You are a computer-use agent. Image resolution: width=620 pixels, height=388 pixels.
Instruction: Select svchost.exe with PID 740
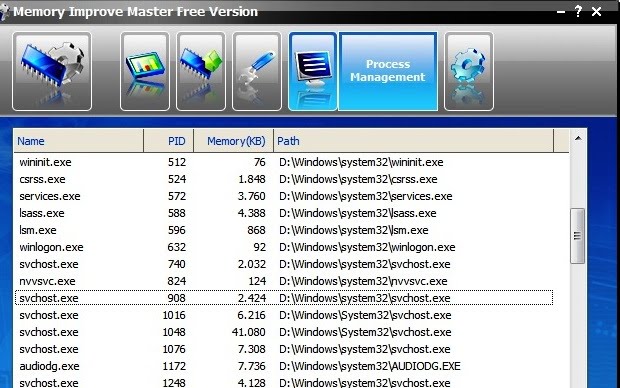click(284, 264)
